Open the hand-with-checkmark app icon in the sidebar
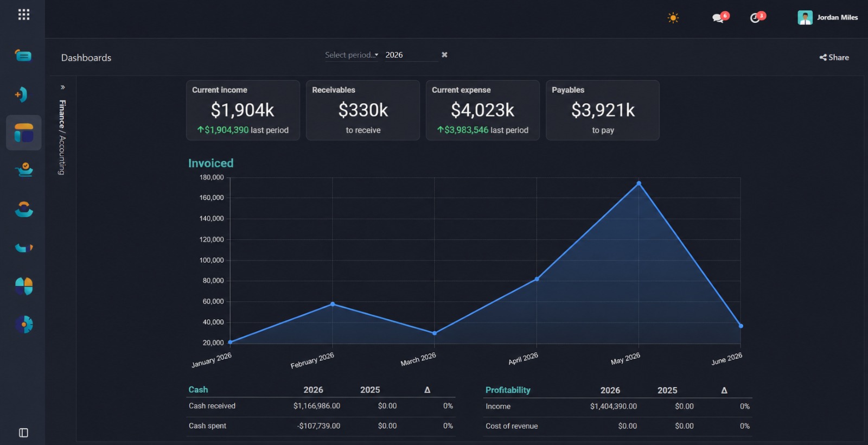Viewport: 868px width, 445px height. click(24, 170)
